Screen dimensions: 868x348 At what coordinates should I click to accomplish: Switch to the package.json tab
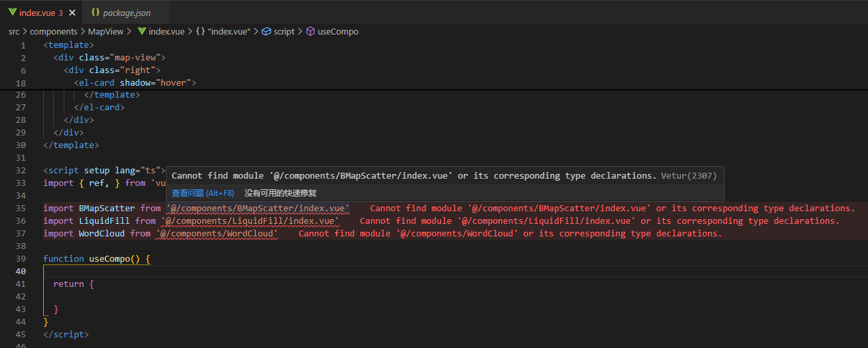pyautogui.click(x=126, y=13)
